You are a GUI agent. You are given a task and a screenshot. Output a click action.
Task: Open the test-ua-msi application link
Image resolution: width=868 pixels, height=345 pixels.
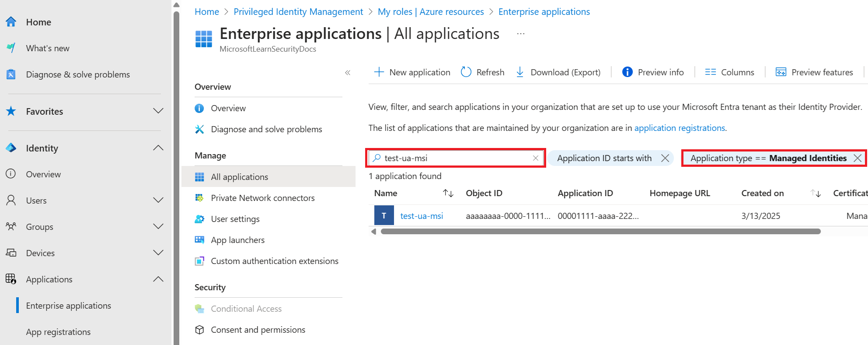tap(422, 216)
